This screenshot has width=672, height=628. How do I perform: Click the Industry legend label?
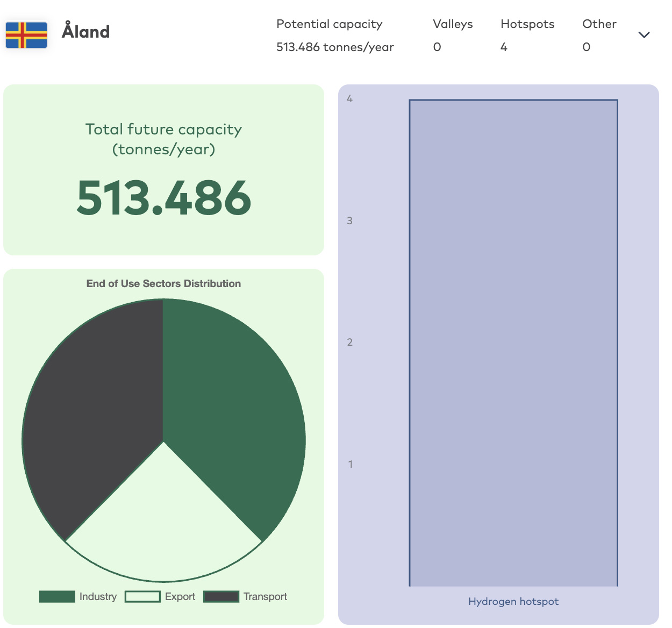pyautogui.click(x=98, y=597)
